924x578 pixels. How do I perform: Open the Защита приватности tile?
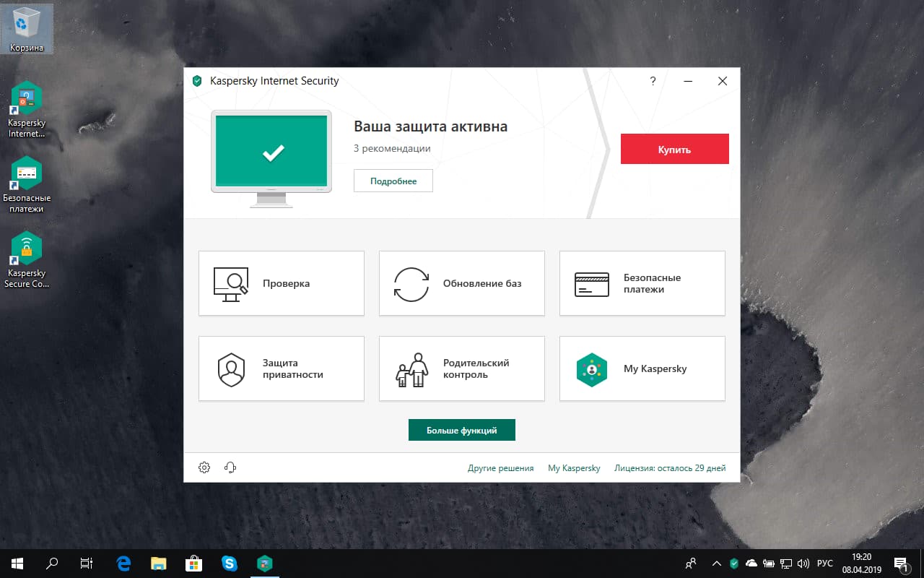click(282, 368)
